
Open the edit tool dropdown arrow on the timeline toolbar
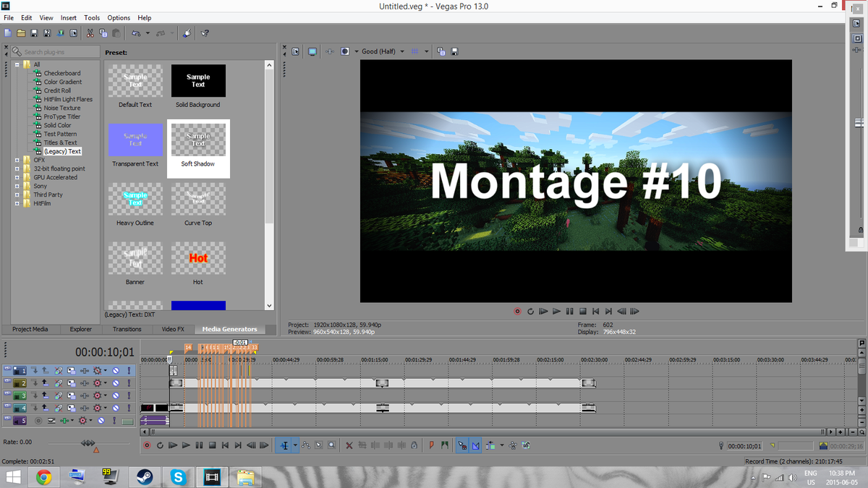click(295, 445)
